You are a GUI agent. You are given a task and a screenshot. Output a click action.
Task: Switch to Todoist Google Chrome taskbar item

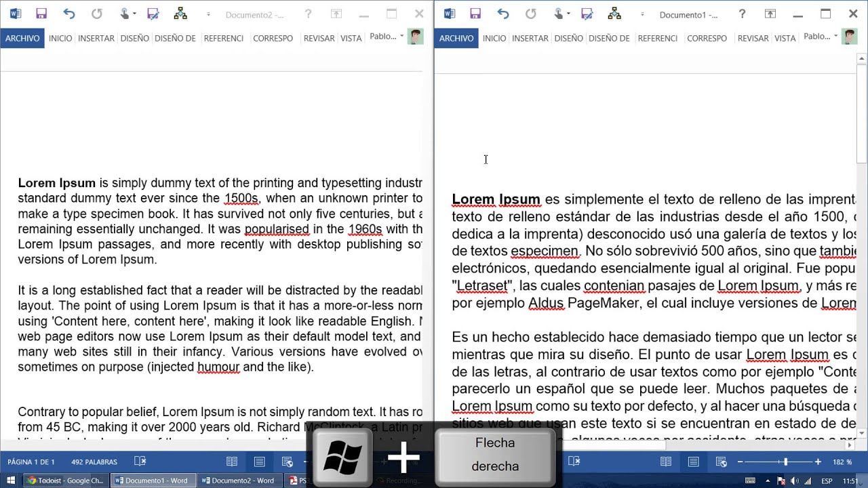pos(66,481)
